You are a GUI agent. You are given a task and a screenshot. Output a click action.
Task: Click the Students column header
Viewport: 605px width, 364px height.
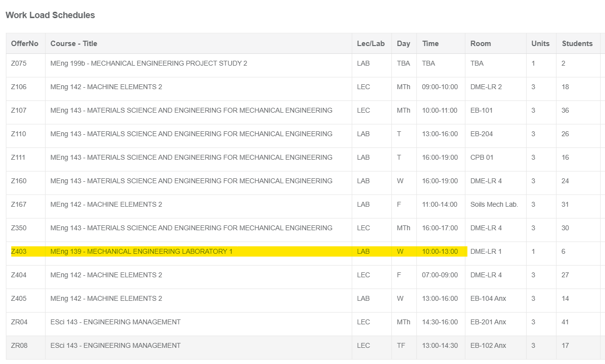[577, 44]
